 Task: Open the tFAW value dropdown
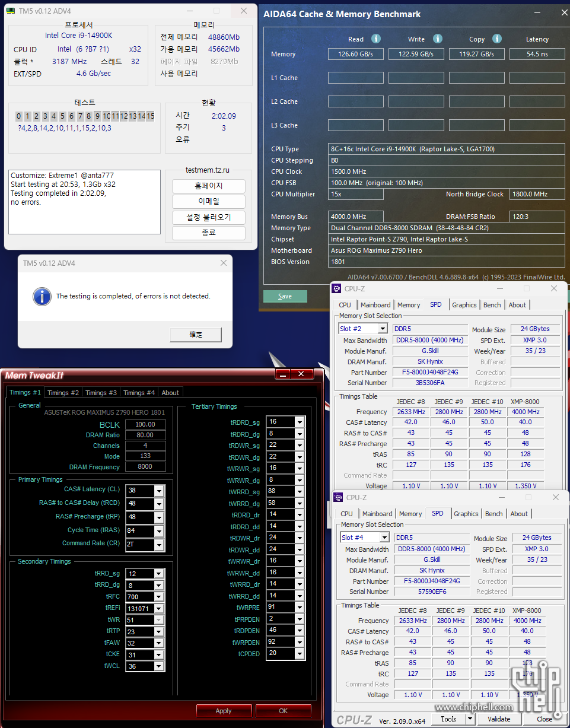[158, 643]
